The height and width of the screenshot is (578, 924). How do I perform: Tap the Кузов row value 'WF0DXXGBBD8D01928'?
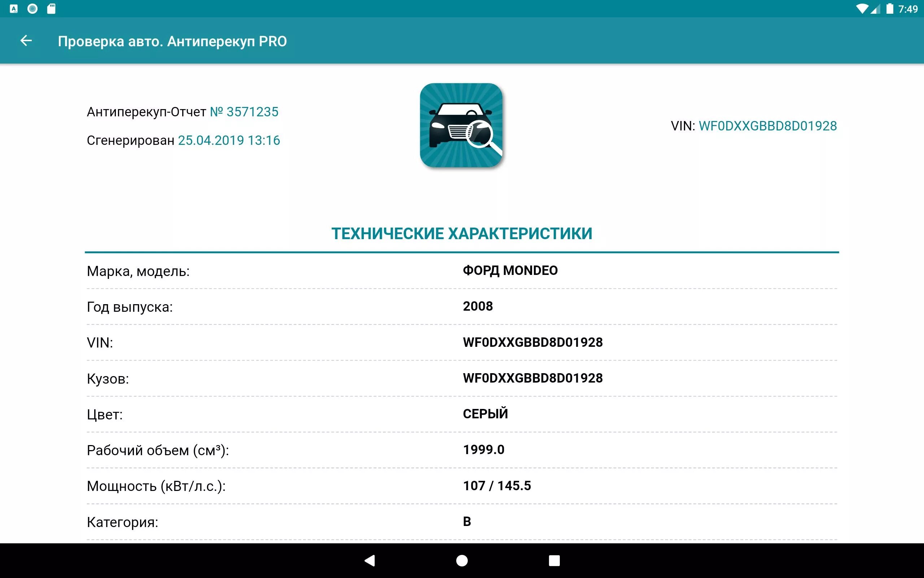click(533, 378)
